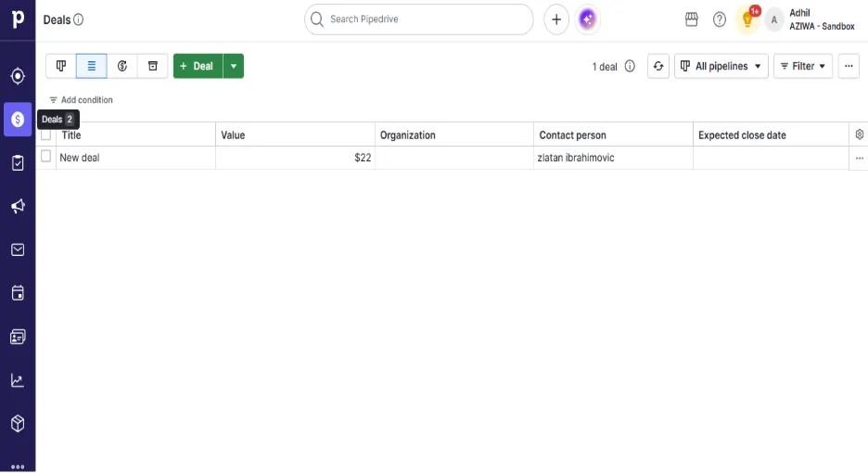
Task: Open the more options ellipsis in toolbar
Action: (849, 66)
